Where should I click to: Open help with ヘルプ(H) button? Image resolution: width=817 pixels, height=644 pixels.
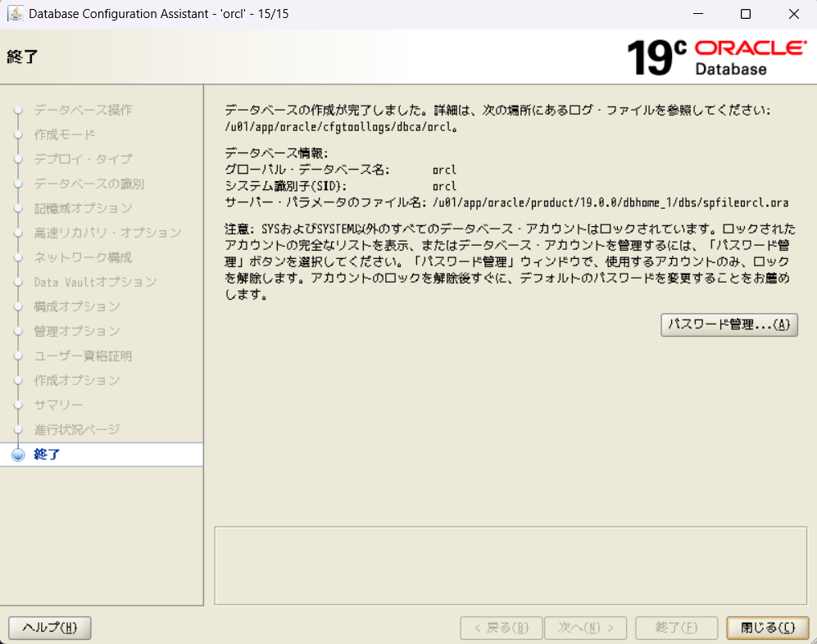click(50, 628)
